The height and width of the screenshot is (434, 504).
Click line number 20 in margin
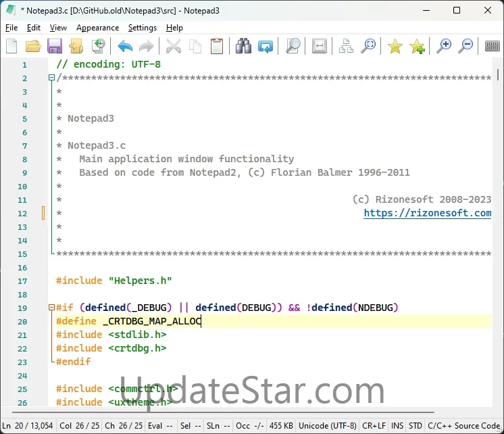22,321
